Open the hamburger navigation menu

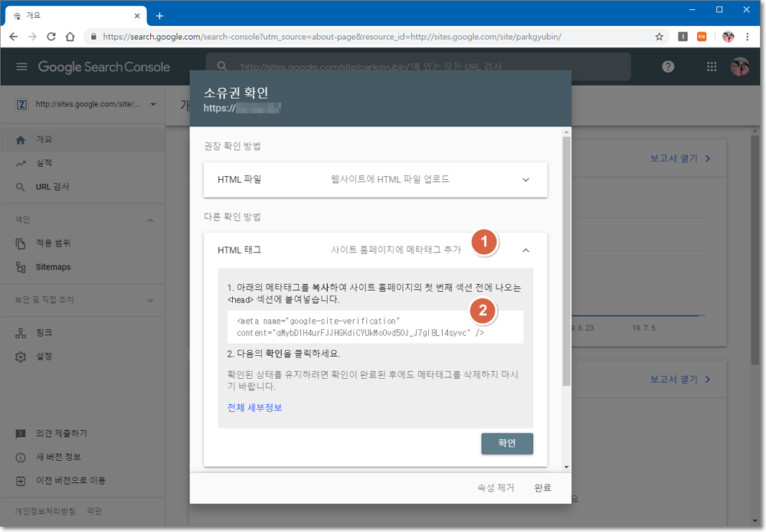point(21,67)
